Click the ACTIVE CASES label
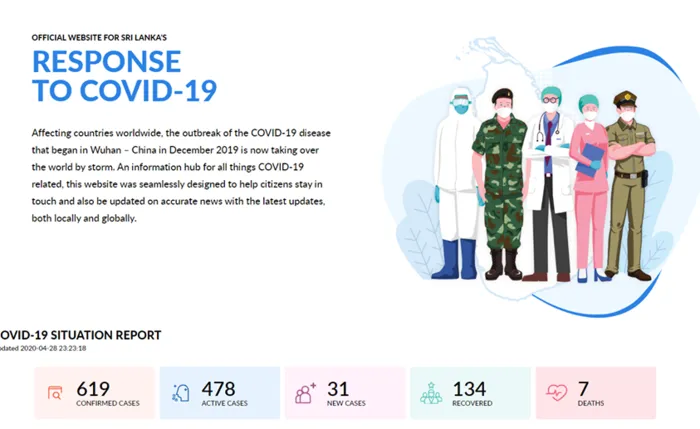Screen dimensions: 700x429 (x=225, y=403)
